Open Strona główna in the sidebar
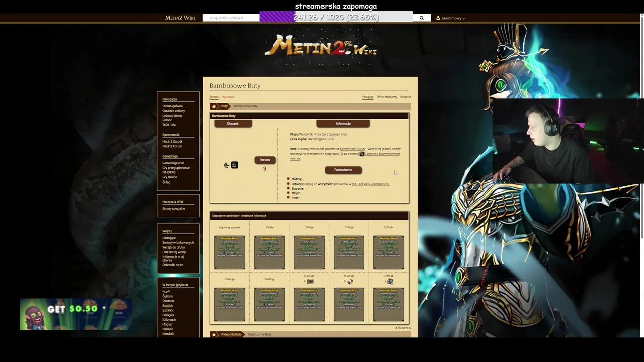The height and width of the screenshot is (362, 644). pos(172,106)
